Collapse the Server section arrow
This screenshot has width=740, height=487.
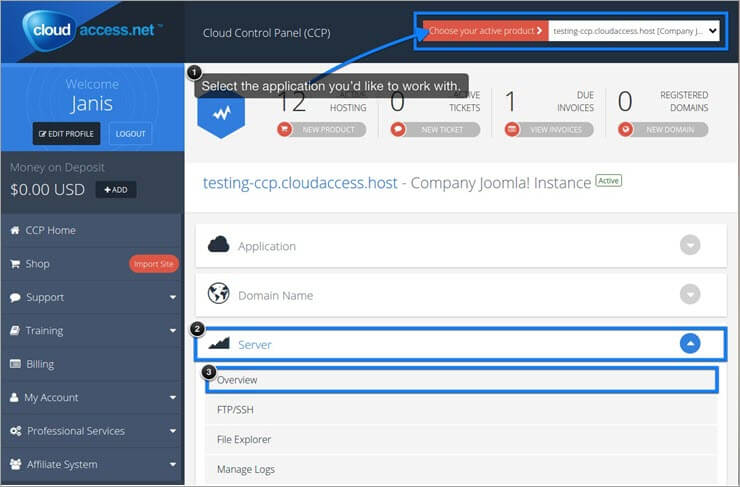tap(690, 344)
